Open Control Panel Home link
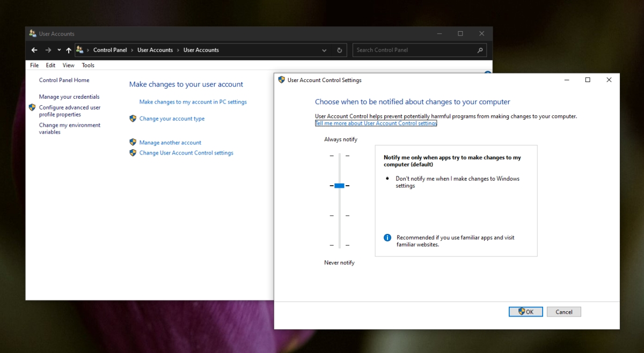This screenshot has height=353, width=644. 64,80
